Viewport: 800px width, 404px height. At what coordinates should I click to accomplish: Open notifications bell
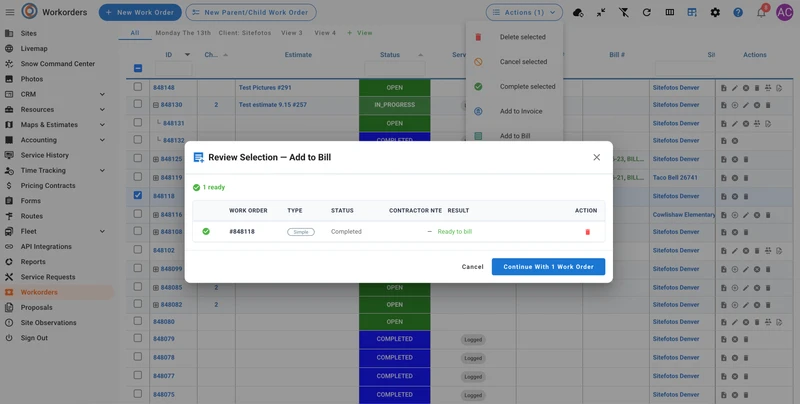click(761, 13)
